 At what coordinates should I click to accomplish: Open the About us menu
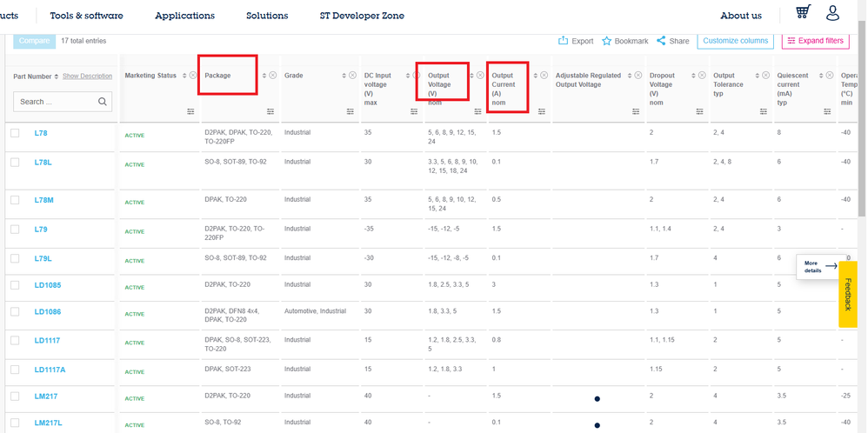741,16
